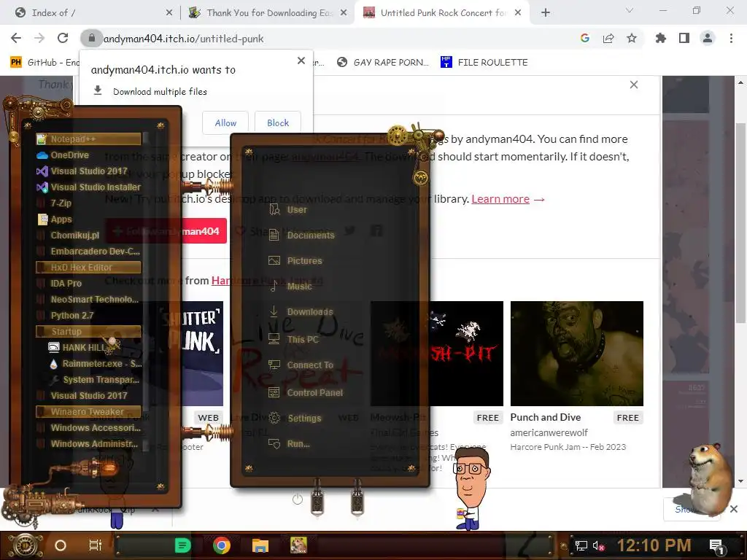Select Run... in start menu
This screenshot has width=747, height=560.
coord(289,444)
